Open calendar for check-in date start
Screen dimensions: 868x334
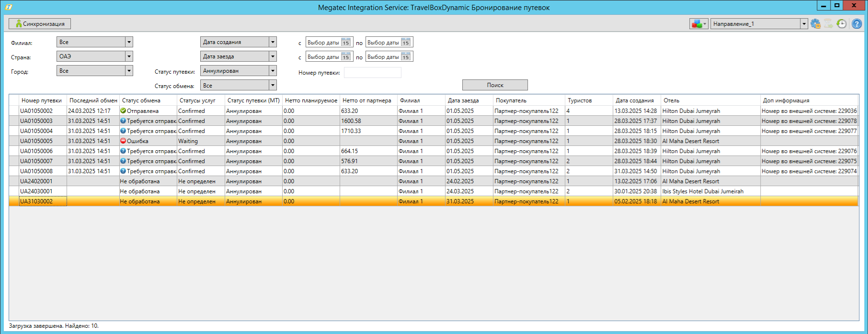point(345,57)
